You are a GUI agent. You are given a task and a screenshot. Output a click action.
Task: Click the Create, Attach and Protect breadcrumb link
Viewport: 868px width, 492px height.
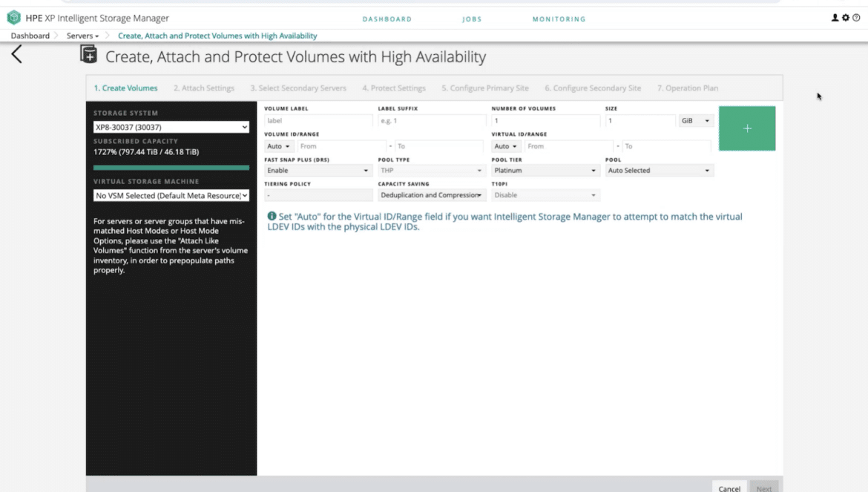[x=217, y=36]
